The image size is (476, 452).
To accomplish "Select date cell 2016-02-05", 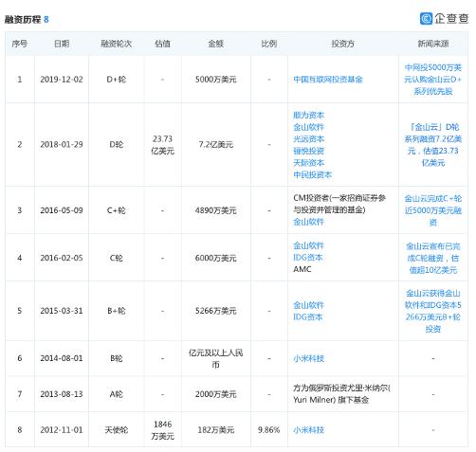I will click(x=62, y=258).
